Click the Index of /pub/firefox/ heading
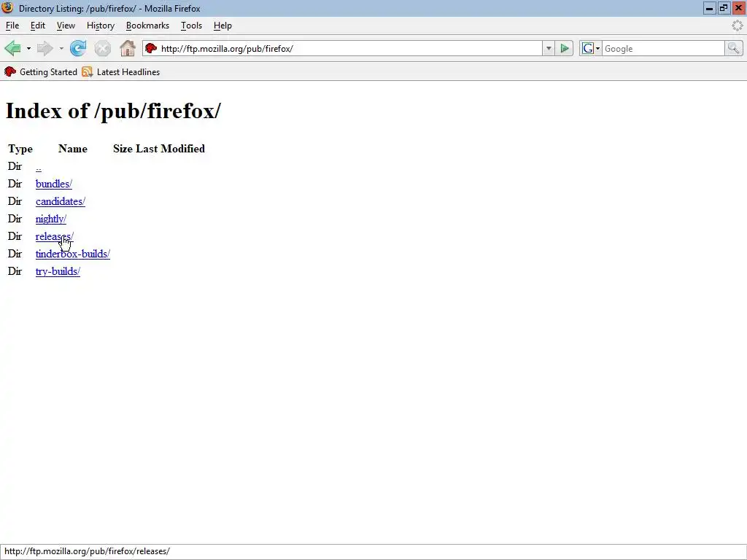The image size is (747, 560). point(113,111)
